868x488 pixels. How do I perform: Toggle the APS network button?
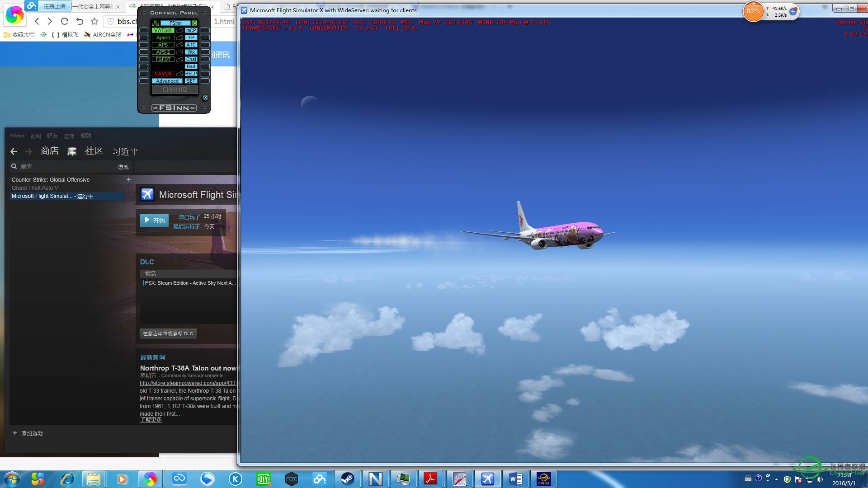pyautogui.click(x=163, y=45)
